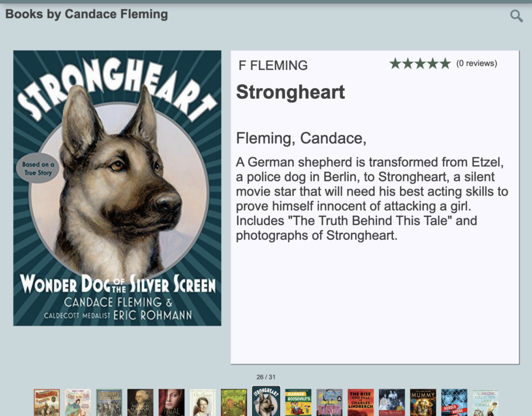This screenshot has height=416, width=532.
Task: Click the first rating star
Action: pos(395,63)
